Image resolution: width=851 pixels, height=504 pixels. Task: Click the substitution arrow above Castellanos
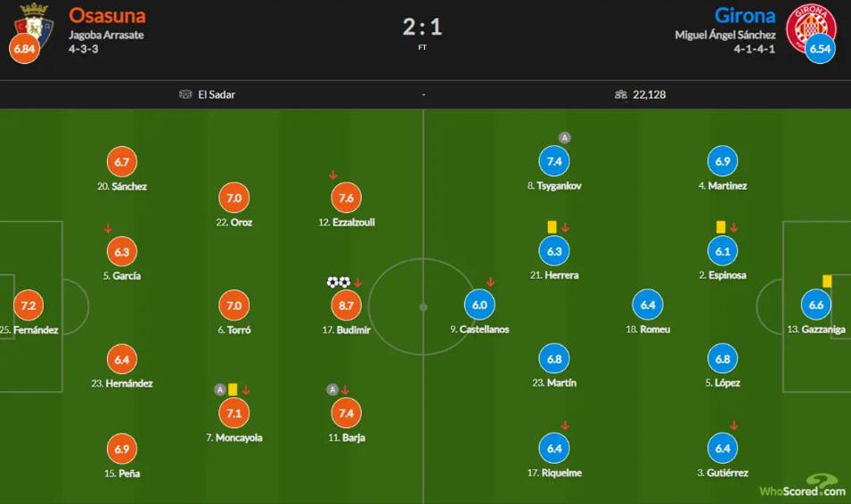pyautogui.click(x=490, y=282)
